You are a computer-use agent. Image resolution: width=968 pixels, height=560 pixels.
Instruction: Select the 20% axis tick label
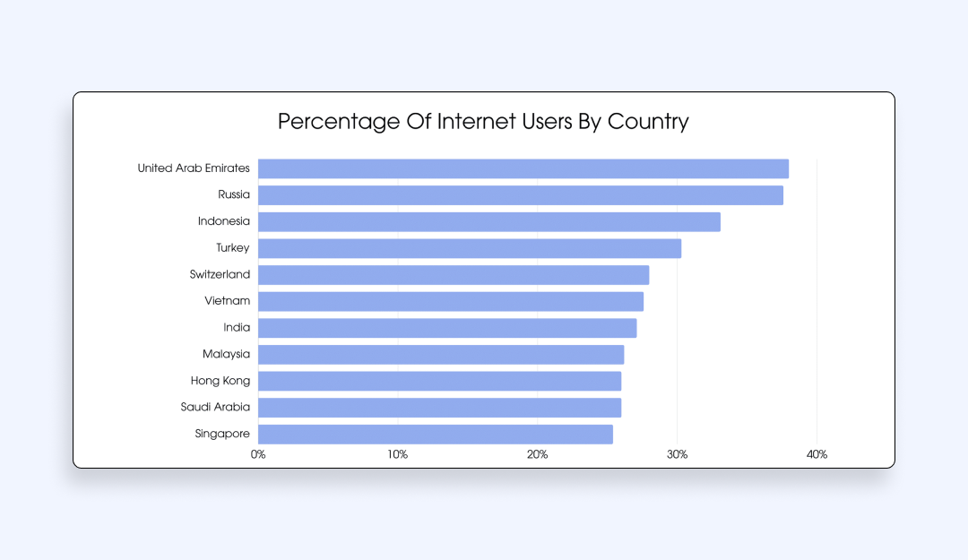pyautogui.click(x=538, y=455)
